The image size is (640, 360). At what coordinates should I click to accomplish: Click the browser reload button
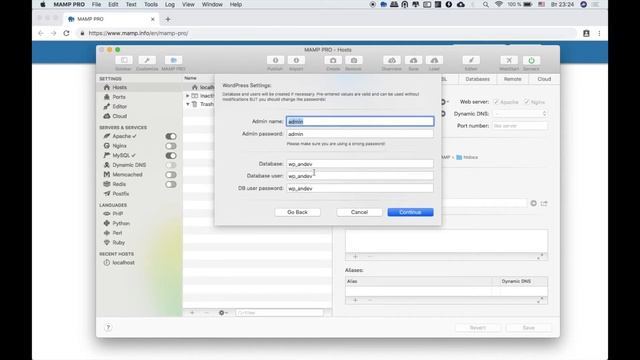point(67,33)
